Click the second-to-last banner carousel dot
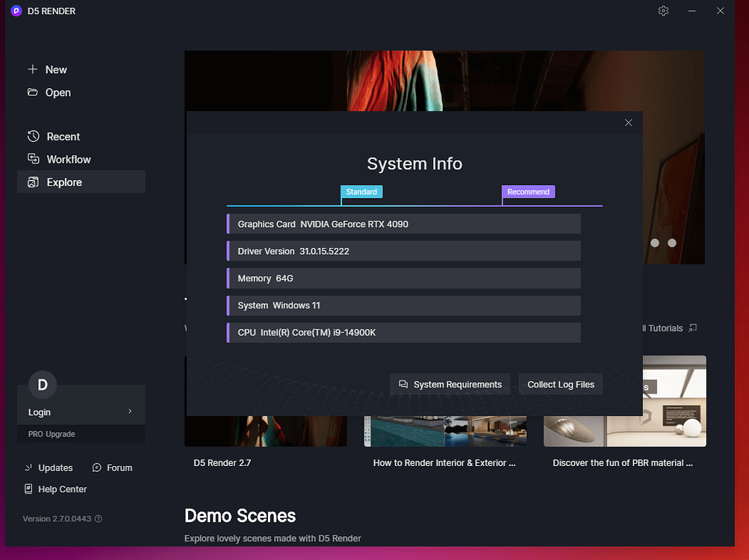 click(654, 243)
